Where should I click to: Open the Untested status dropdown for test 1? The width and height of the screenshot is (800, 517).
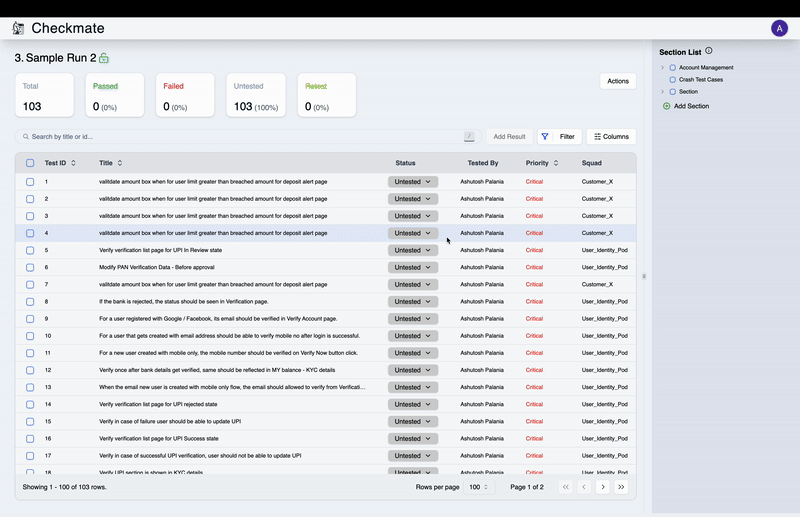tap(412, 182)
